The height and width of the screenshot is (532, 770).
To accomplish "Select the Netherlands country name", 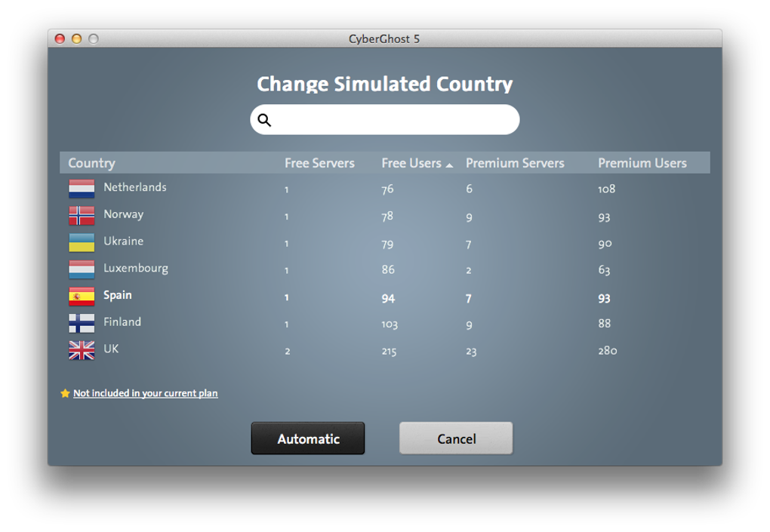I will coord(135,187).
